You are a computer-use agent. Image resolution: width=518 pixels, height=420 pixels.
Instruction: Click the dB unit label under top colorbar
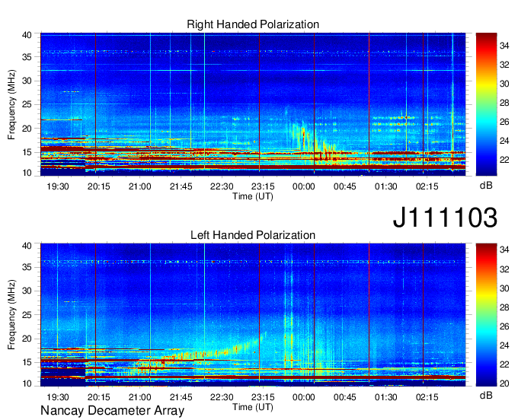point(486,186)
